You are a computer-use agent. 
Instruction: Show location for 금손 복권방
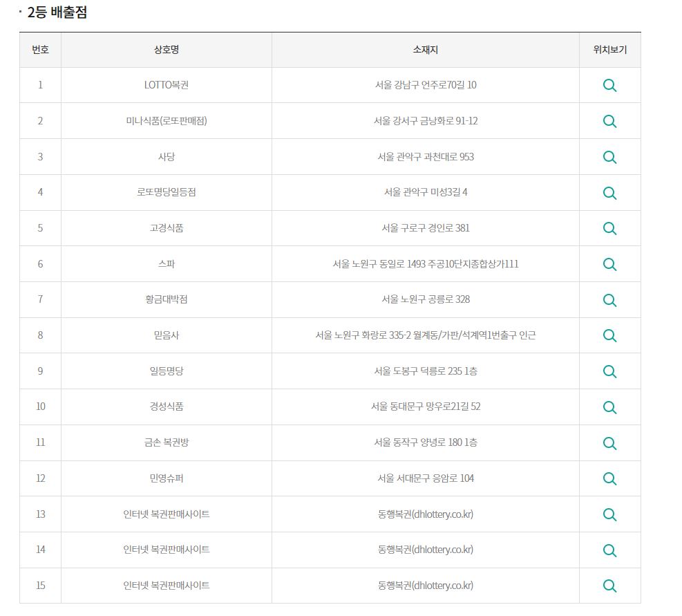(609, 443)
